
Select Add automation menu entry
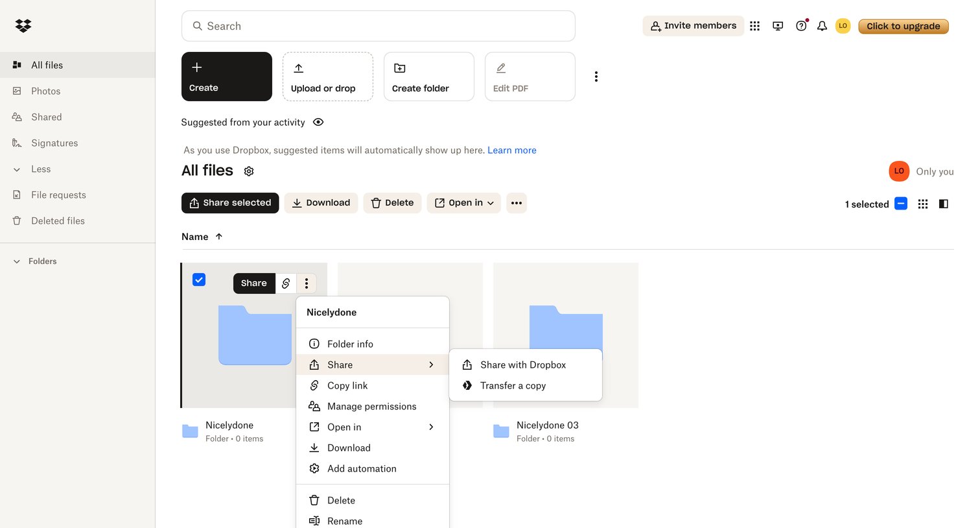pos(373,468)
